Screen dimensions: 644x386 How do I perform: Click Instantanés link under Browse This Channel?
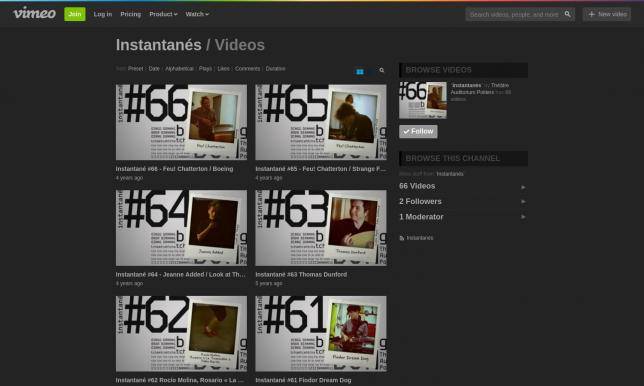click(x=450, y=174)
